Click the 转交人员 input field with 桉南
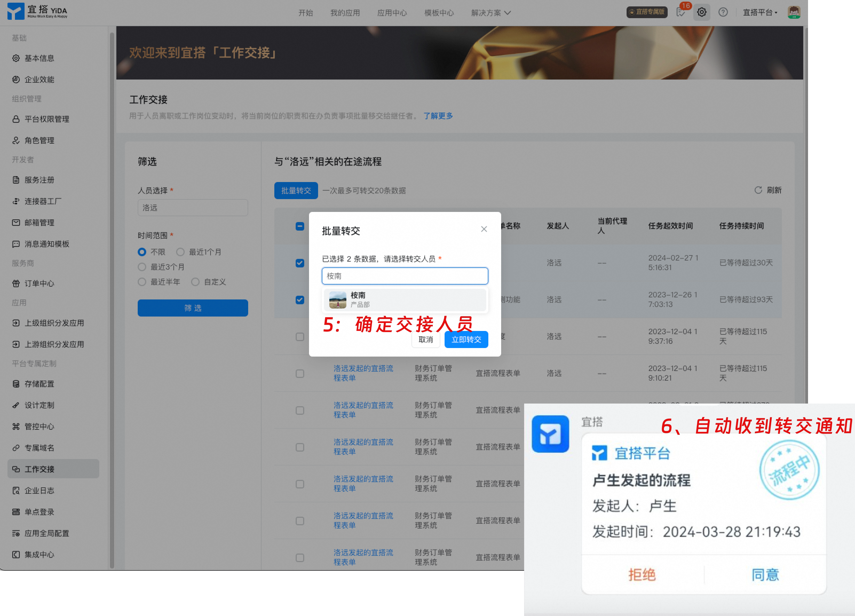The width and height of the screenshot is (855, 616). 405,276
